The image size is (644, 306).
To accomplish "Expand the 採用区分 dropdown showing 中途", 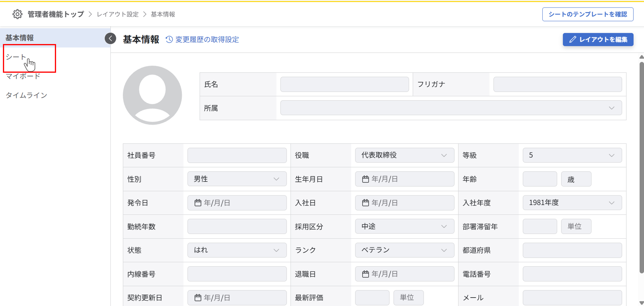I will tap(405, 227).
